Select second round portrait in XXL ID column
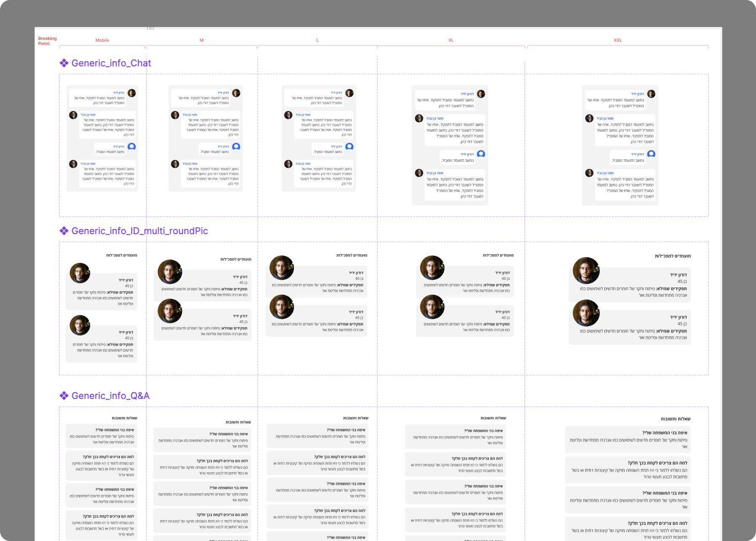Image resolution: width=756 pixels, height=541 pixels. [586, 313]
